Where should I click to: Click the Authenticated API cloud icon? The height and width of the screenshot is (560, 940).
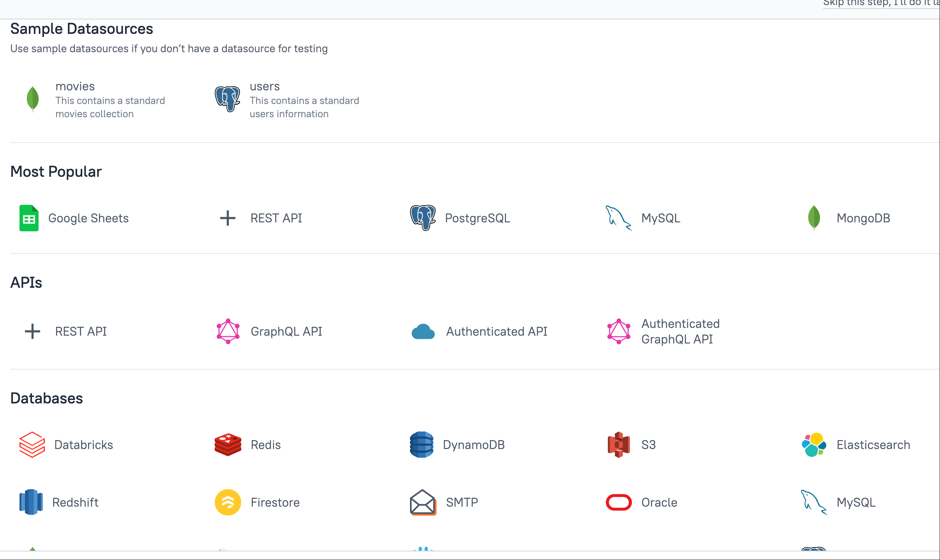point(423,331)
